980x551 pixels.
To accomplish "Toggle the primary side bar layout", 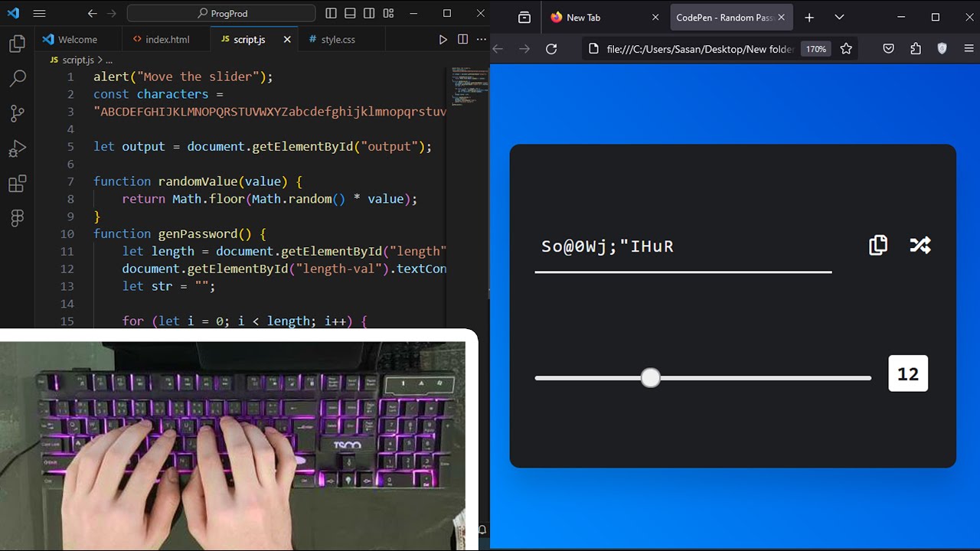I will tap(331, 13).
